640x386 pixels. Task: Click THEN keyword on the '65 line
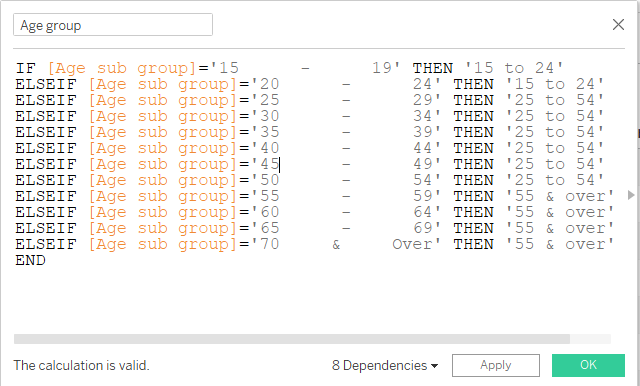point(473,228)
